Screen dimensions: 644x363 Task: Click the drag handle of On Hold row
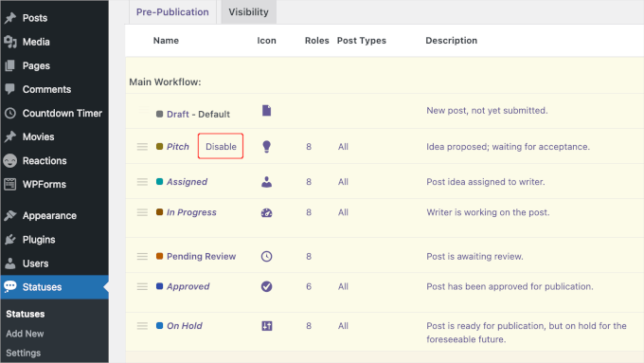pos(142,326)
